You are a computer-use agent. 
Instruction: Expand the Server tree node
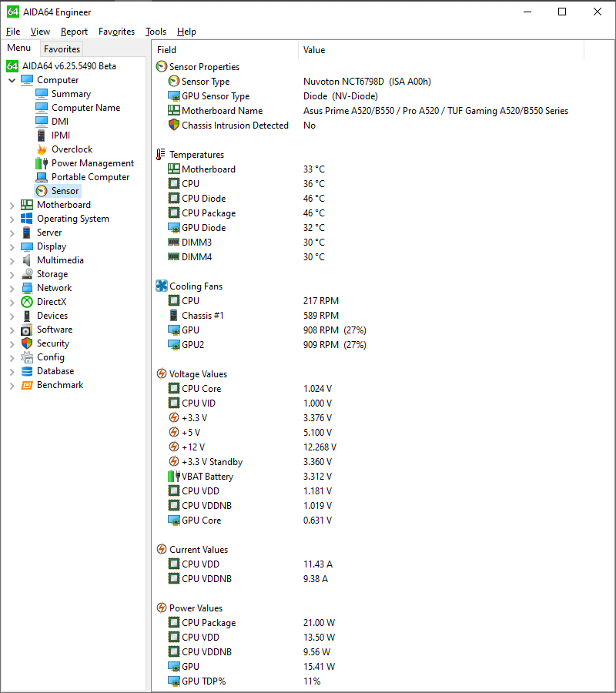(12, 233)
